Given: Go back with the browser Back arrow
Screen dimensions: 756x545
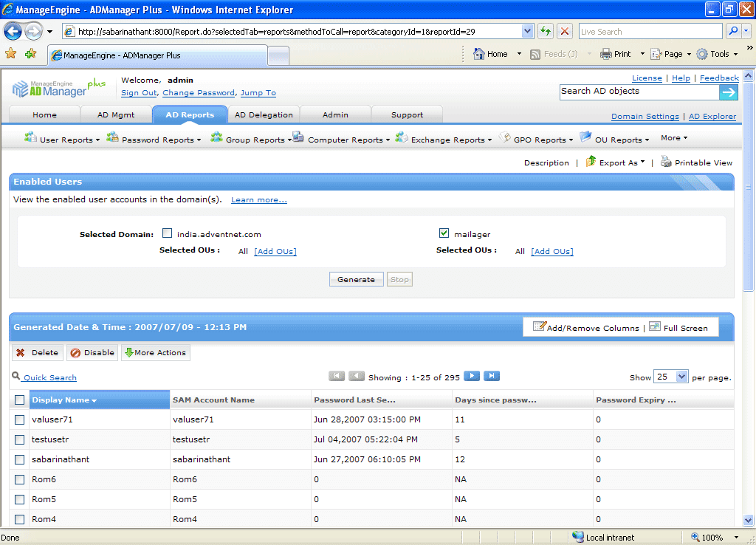Looking at the screenshot, I should pos(13,32).
